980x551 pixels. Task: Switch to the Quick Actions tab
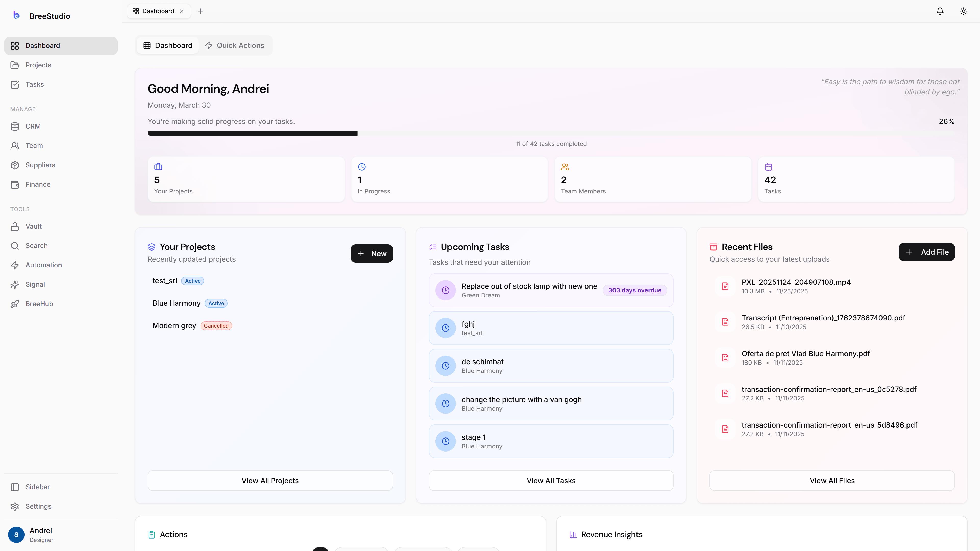235,46
